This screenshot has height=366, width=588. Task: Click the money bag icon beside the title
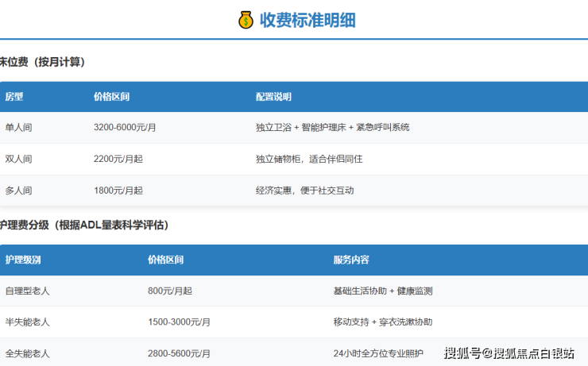pyautogui.click(x=246, y=20)
